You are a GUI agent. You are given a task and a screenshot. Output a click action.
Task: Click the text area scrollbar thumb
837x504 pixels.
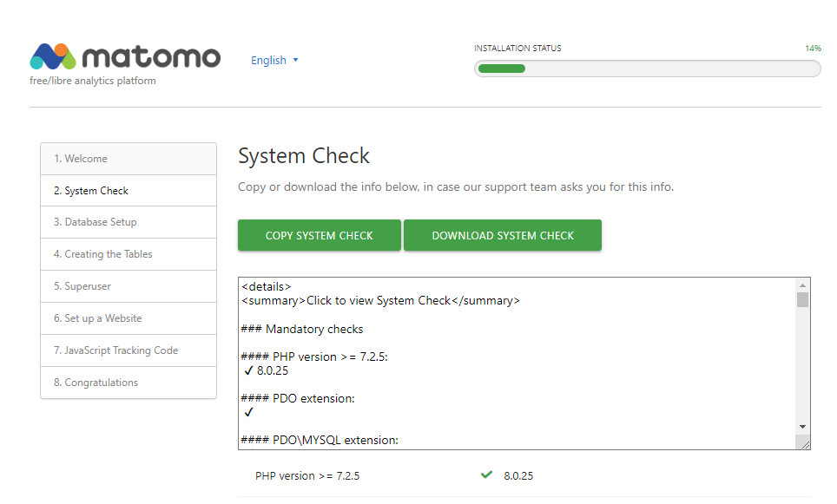click(802, 300)
